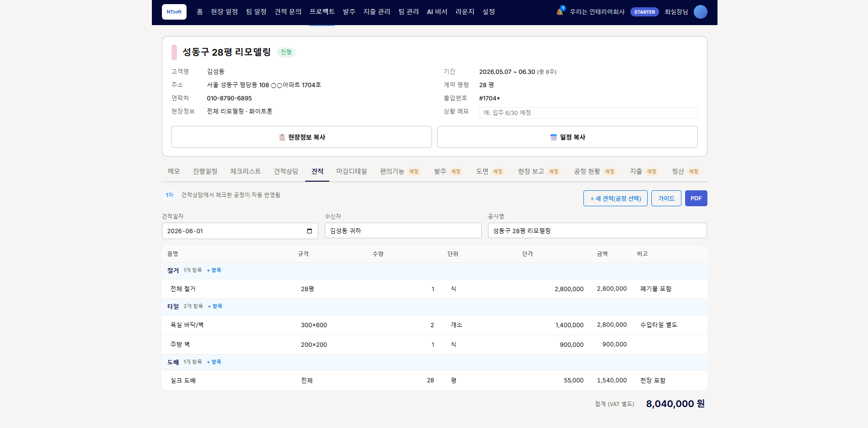
Task: Click 천장 포함 note
Action: point(653,381)
